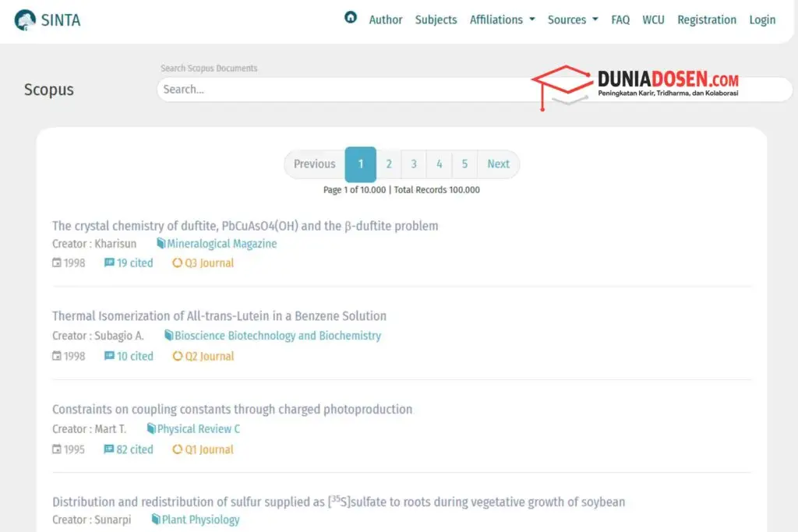Click the Login link
This screenshot has width=798, height=532.
(762, 19)
